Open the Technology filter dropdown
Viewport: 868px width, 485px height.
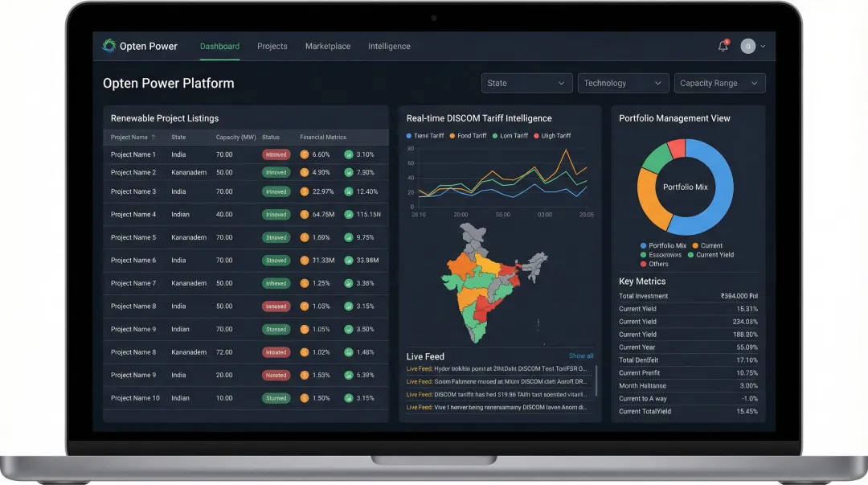tap(623, 83)
